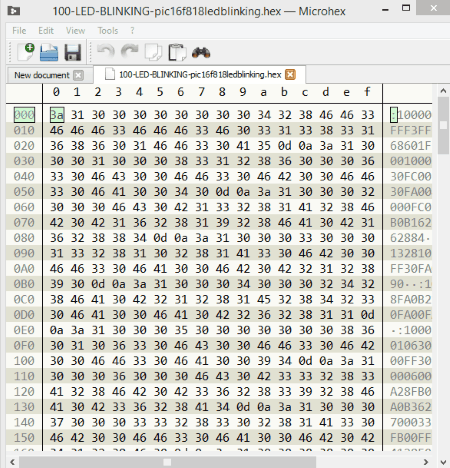The image size is (450, 468).
Task: Click the horizontal scrollbar left arrow
Action: tap(12, 462)
